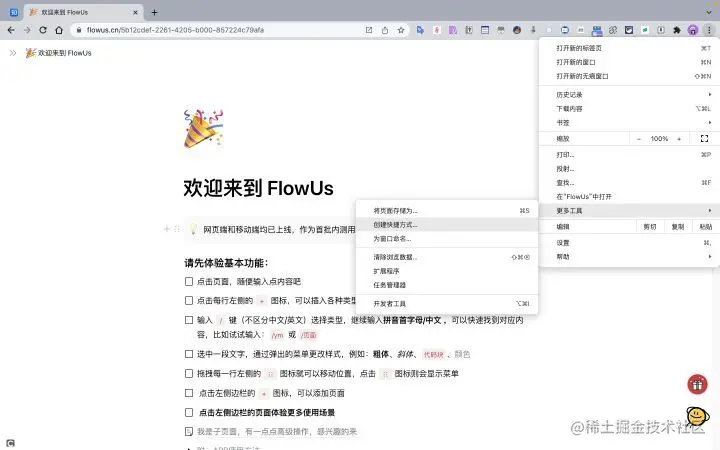This screenshot has width=720, height=450.
Task: Click 粘贴 button in edit row
Action: click(x=706, y=227)
